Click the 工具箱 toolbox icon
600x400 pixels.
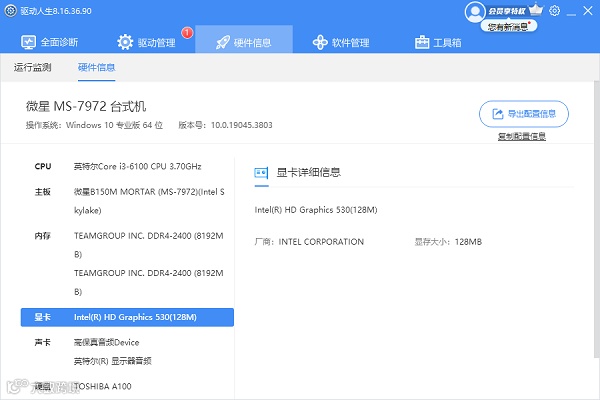[x=422, y=42]
